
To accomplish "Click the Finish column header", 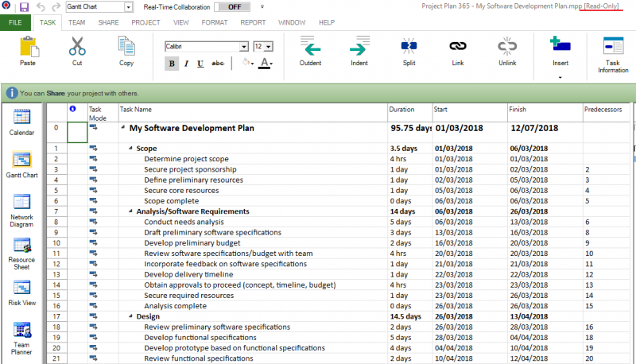I will click(545, 113).
